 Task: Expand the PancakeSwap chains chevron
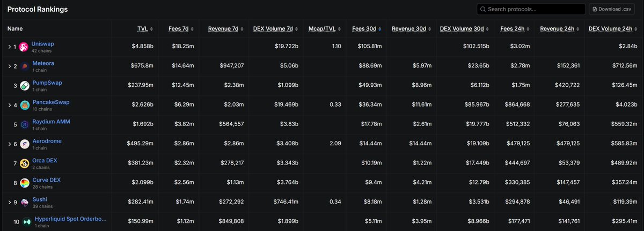click(x=9, y=106)
